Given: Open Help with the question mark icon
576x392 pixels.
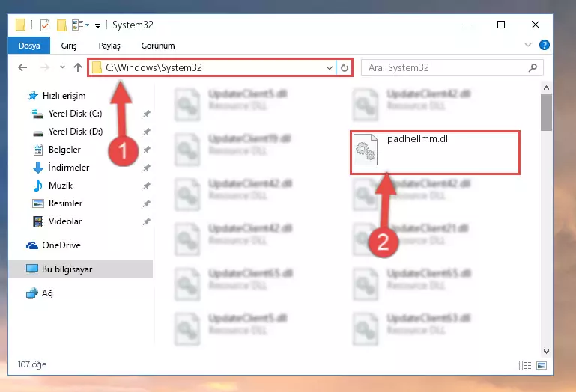Looking at the screenshot, I should coord(544,45).
